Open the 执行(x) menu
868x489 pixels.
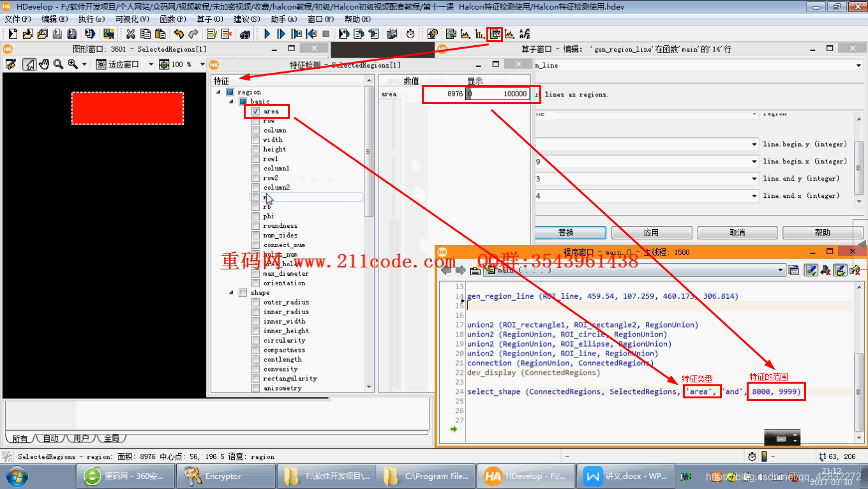tap(91, 19)
